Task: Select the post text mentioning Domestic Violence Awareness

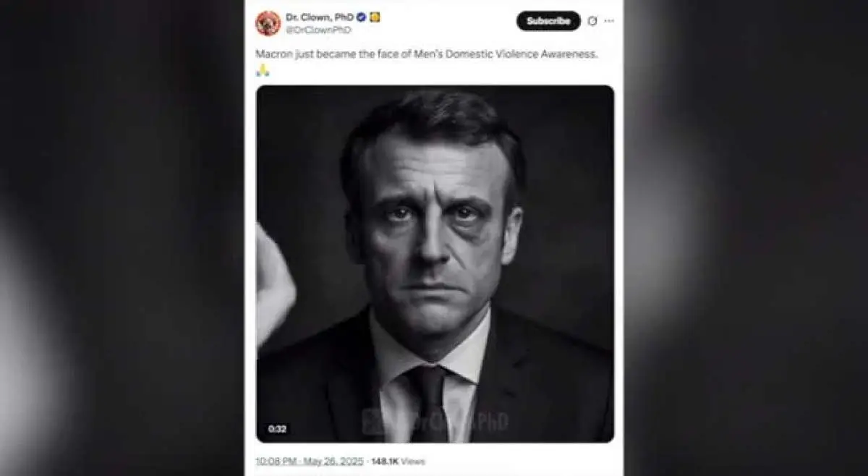Action: click(427, 54)
